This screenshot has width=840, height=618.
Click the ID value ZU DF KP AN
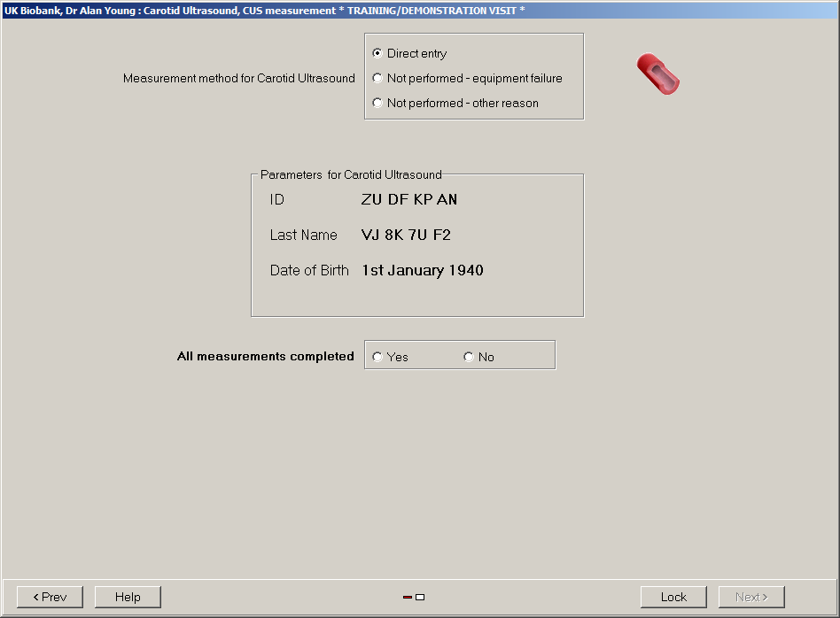[409, 199]
